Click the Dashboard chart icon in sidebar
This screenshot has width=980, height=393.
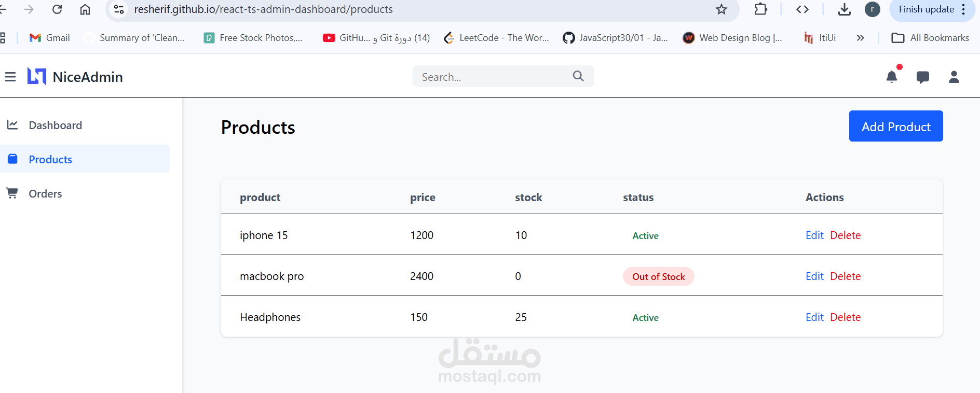pos(12,125)
